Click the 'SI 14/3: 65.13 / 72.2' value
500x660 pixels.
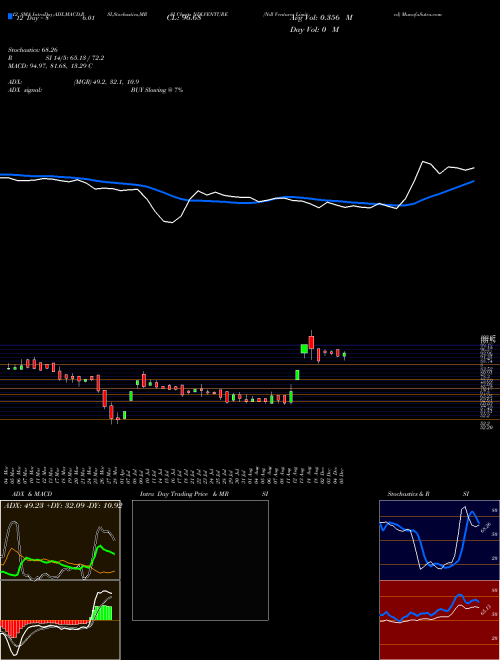(75, 58)
